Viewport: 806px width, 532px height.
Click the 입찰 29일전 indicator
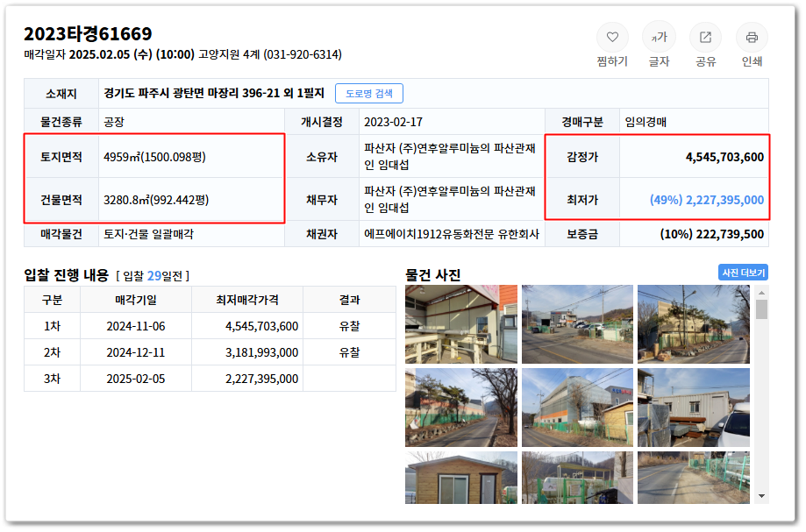(153, 276)
